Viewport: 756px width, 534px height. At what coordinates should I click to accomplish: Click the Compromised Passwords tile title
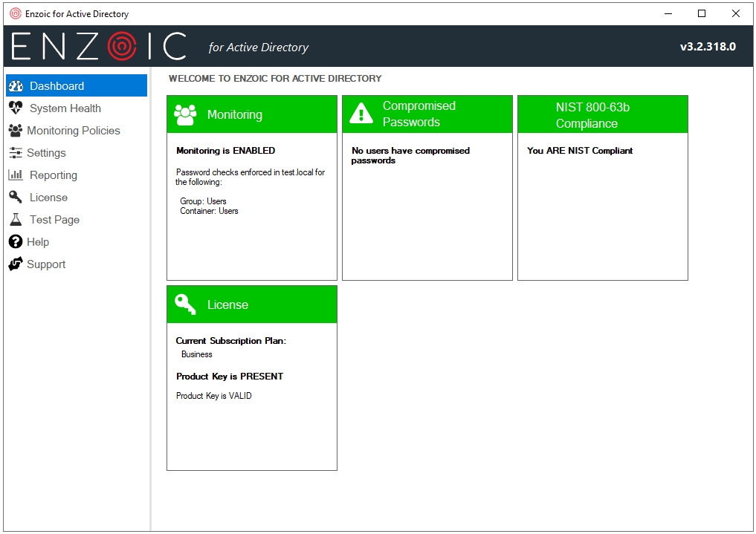point(419,114)
